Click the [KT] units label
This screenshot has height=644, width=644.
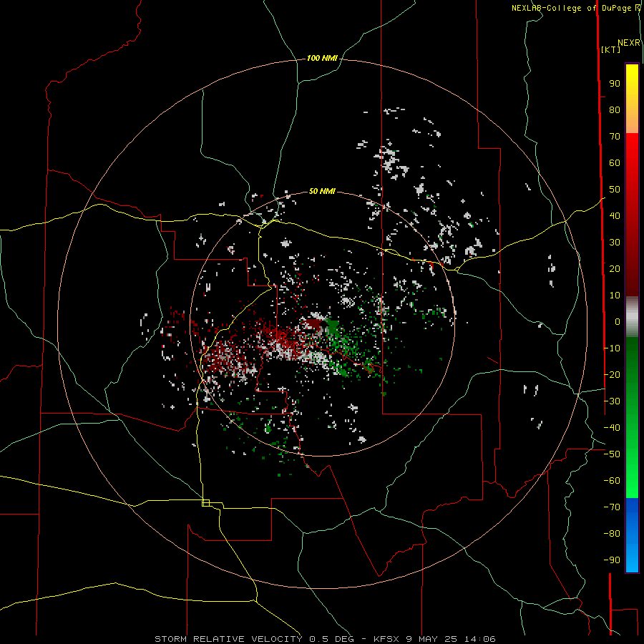coord(611,49)
